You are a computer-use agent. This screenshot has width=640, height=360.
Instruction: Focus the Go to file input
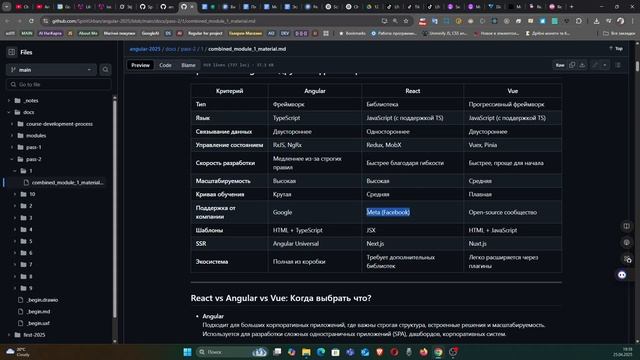click(59, 84)
